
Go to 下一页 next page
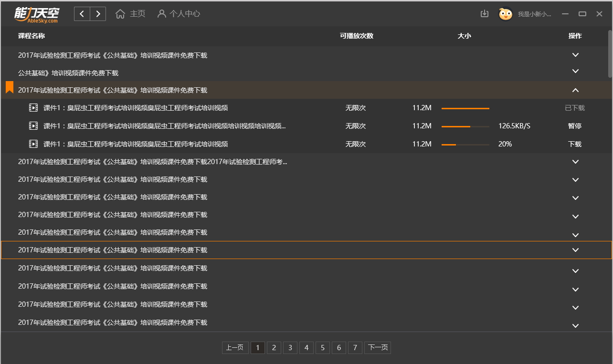[x=378, y=348]
